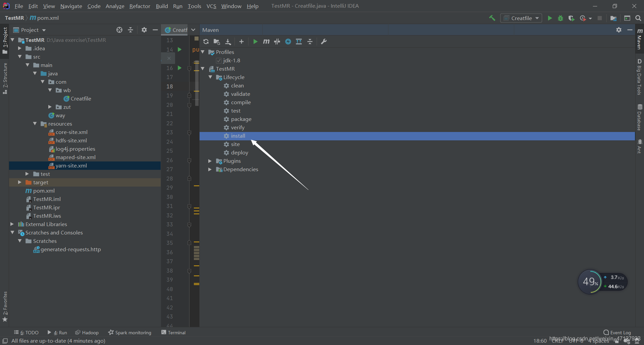644x345 pixels.
Task: Open Database side panel
Action: pos(640,118)
